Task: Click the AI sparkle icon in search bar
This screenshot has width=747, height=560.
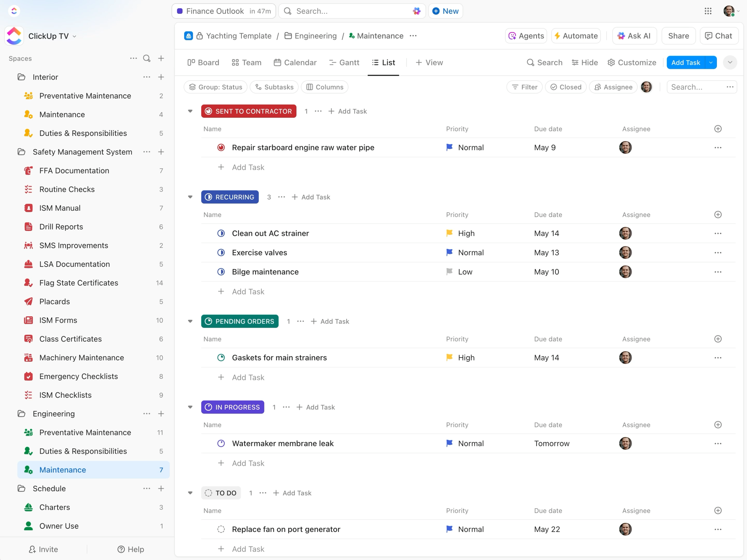Action: [416, 11]
